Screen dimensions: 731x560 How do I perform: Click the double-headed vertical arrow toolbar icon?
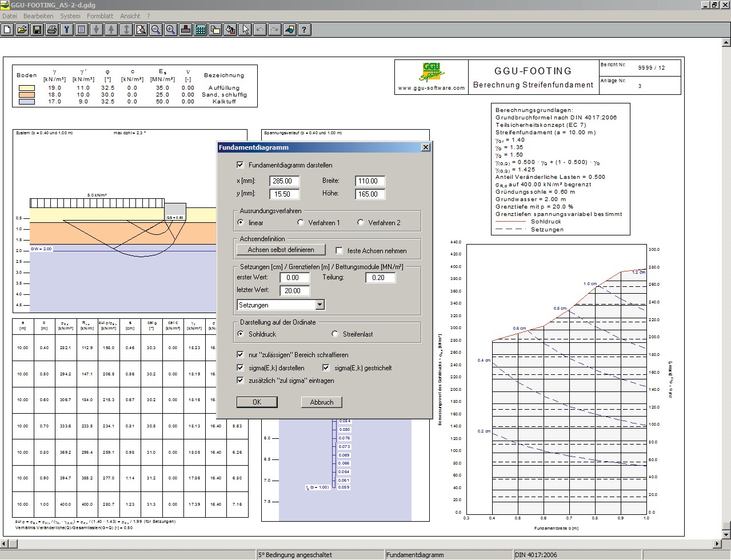[126, 30]
